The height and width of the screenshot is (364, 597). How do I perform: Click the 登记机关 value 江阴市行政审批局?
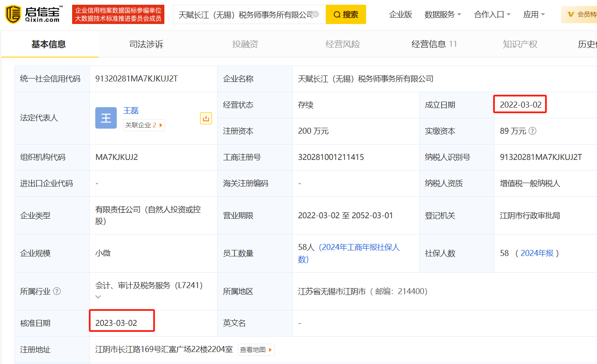click(x=530, y=216)
